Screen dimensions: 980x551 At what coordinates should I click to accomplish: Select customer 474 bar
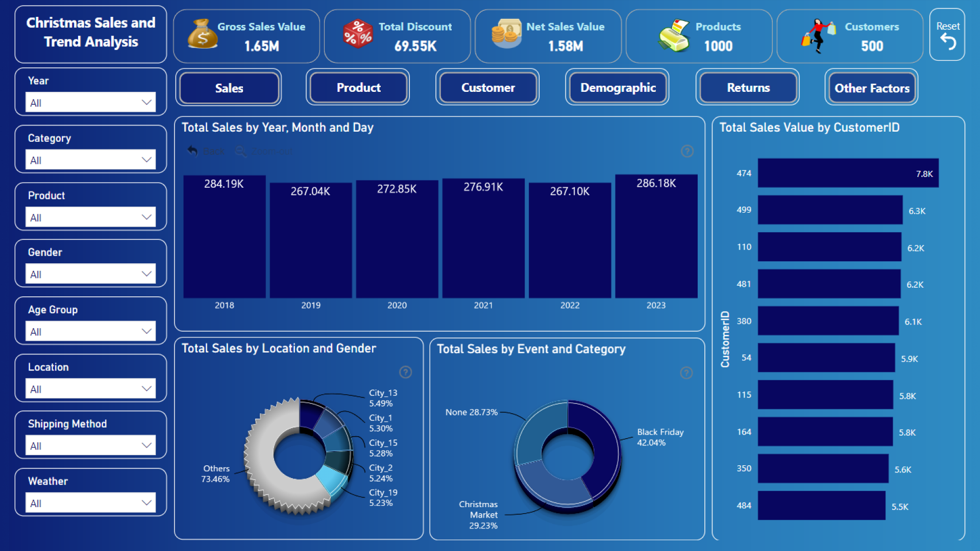tap(848, 173)
